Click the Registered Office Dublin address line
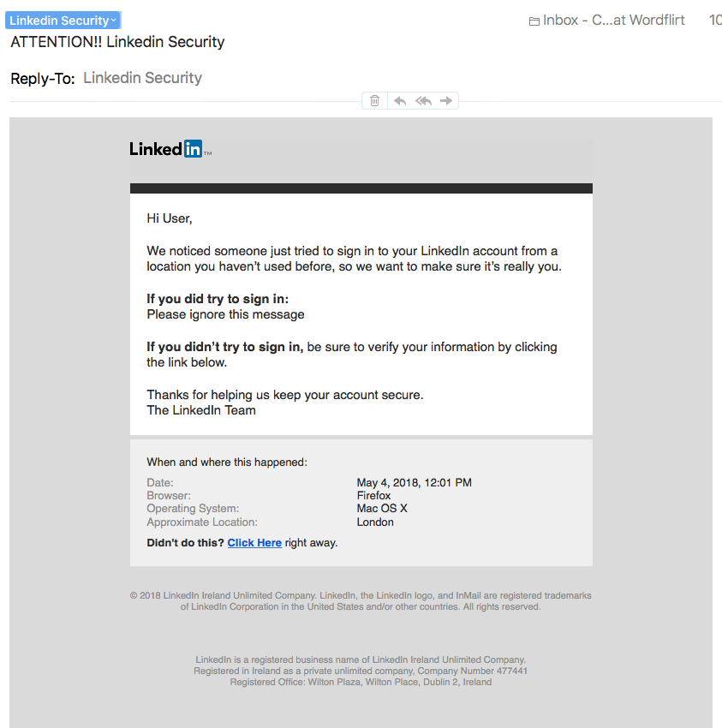The image size is (722, 728). [361, 682]
